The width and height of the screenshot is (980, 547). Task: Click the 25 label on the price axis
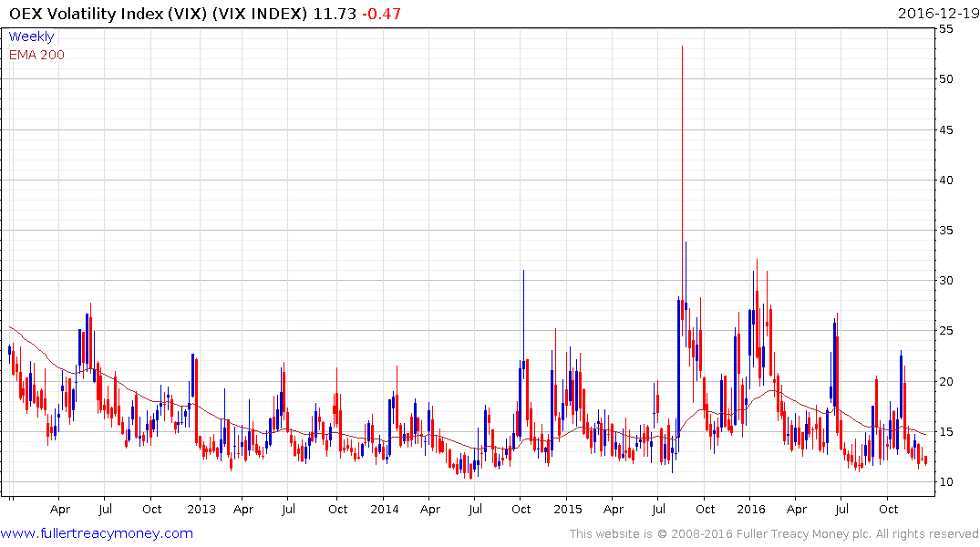point(945,331)
